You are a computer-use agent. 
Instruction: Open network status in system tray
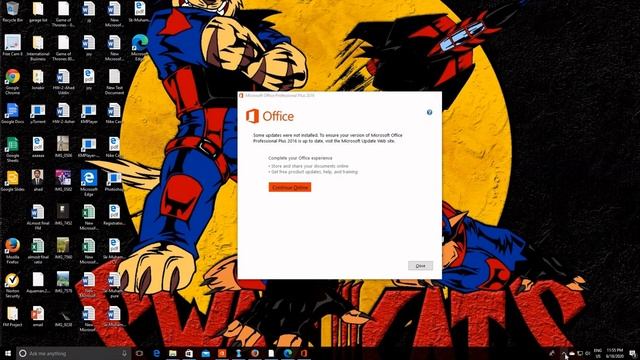[x=580, y=353]
